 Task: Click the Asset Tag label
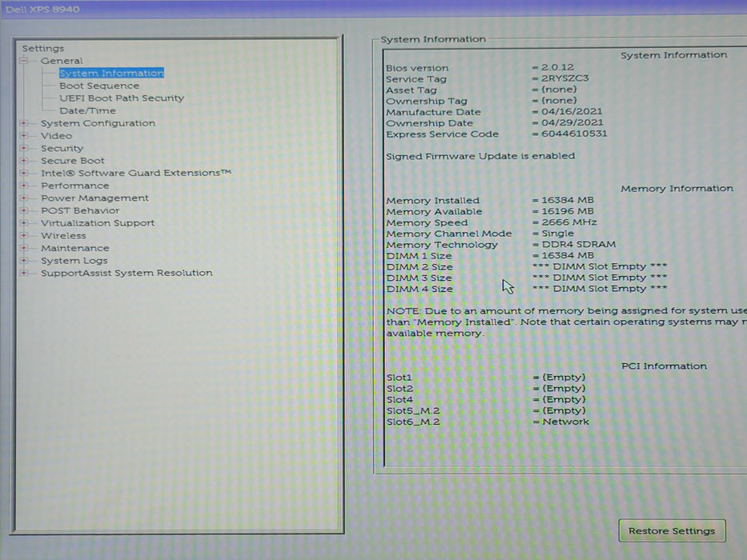click(x=412, y=90)
